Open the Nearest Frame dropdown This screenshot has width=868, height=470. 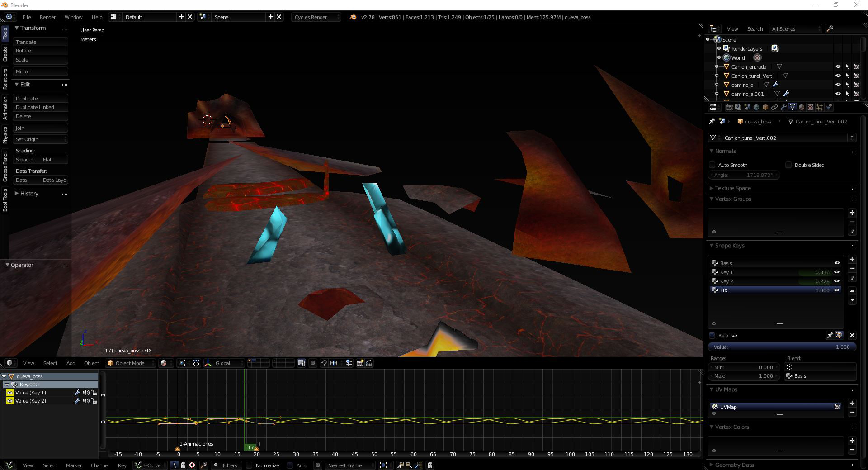click(x=350, y=465)
